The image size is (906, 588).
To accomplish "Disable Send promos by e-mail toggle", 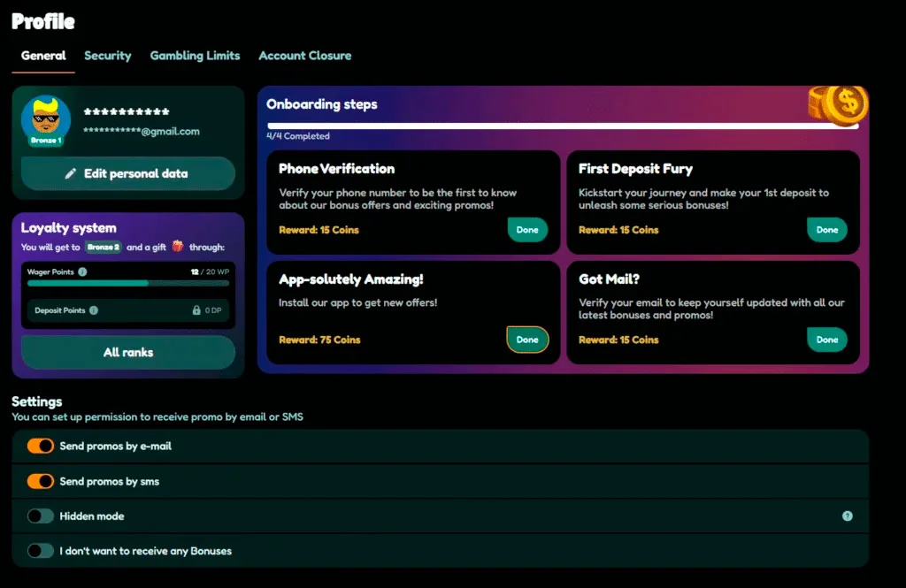I will [x=41, y=446].
